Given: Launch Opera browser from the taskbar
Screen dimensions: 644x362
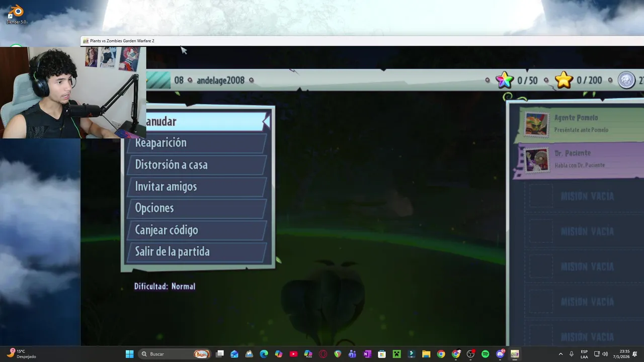Looking at the screenshot, I should click(323, 354).
